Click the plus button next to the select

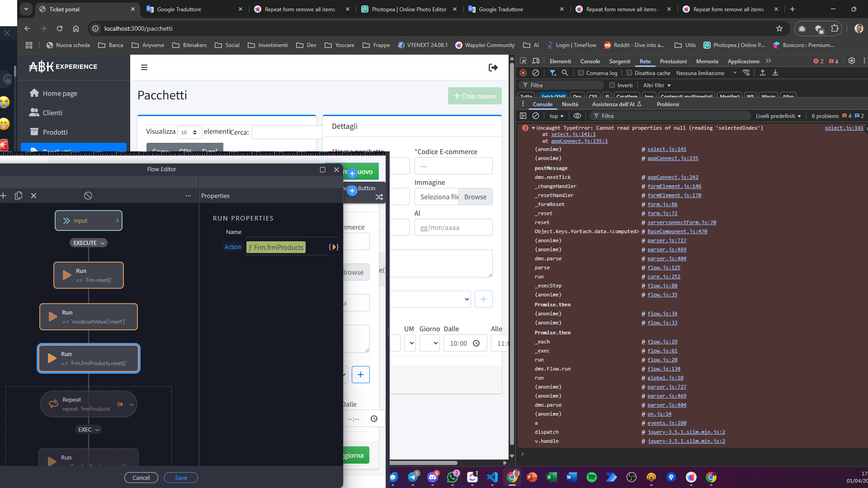click(483, 299)
